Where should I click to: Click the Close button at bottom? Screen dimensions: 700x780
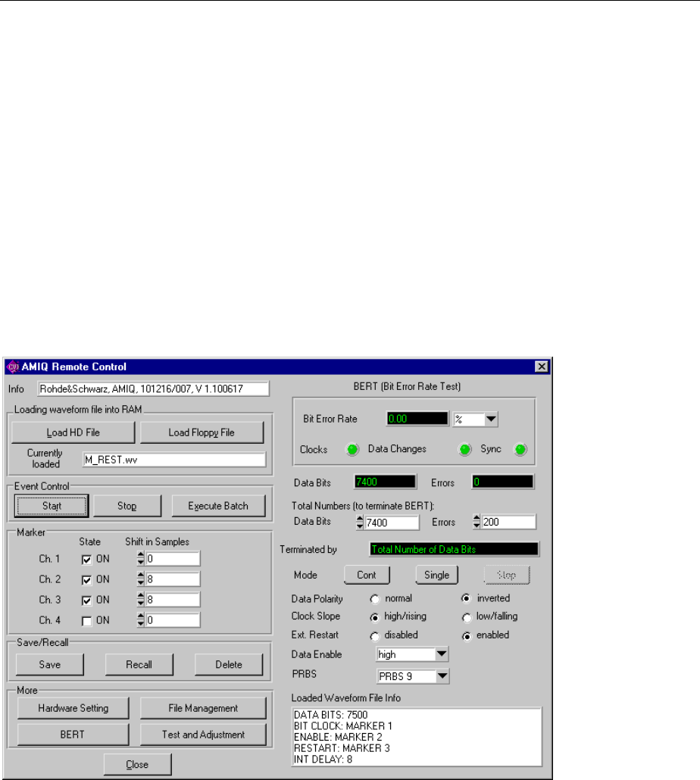point(138,765)
